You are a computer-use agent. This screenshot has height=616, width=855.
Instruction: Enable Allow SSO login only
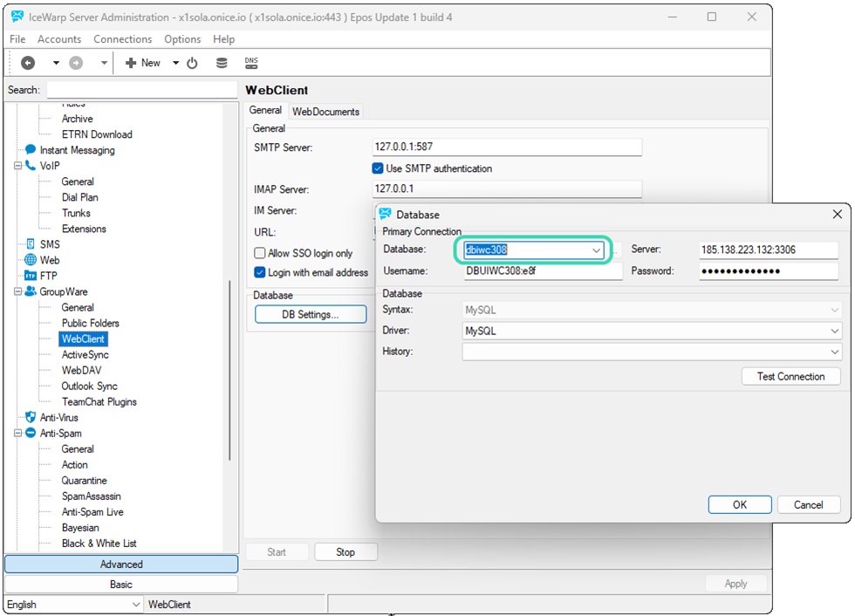tap(260, 253)
